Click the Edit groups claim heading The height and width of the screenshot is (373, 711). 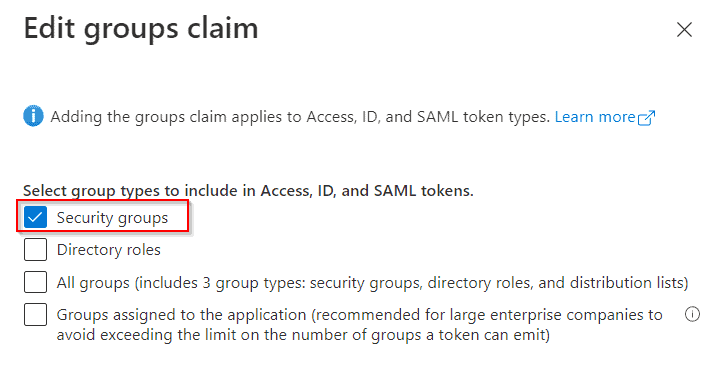tap(141, 29)
